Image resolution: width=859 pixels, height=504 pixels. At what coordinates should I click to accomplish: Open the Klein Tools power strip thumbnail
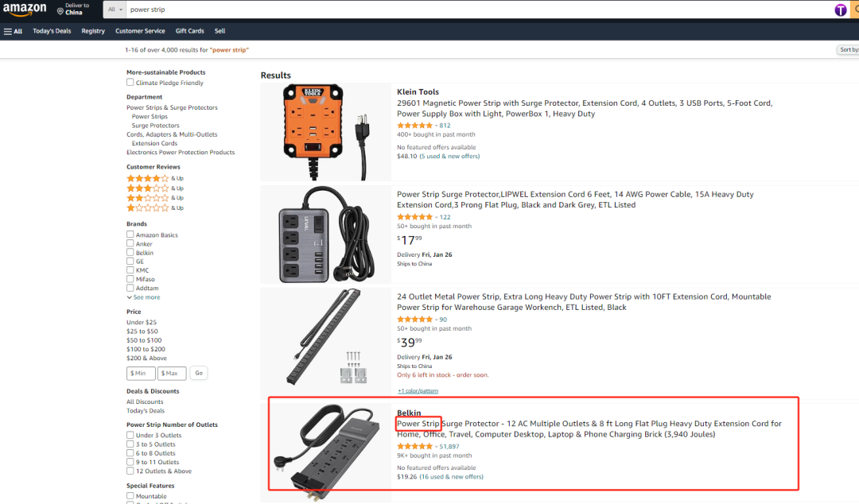326,131
